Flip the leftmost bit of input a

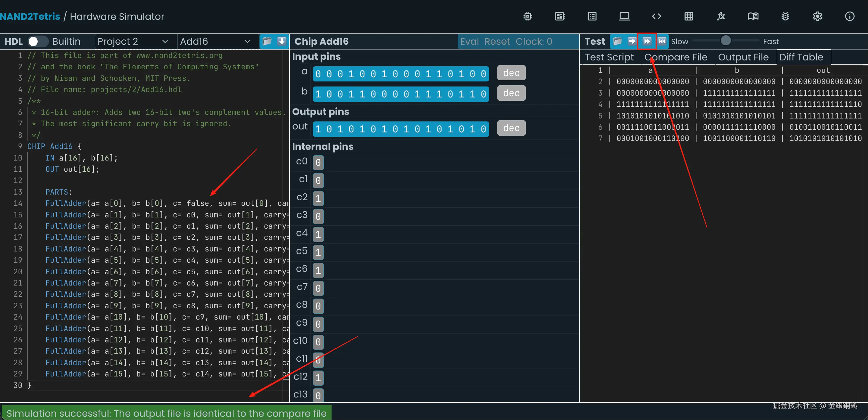click(x=319, y=74)
